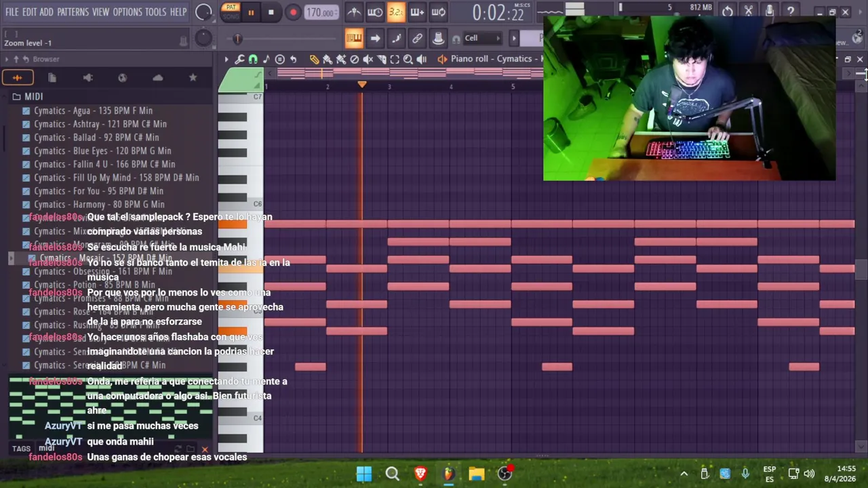Pause playback with the pause button

(251, 12)
